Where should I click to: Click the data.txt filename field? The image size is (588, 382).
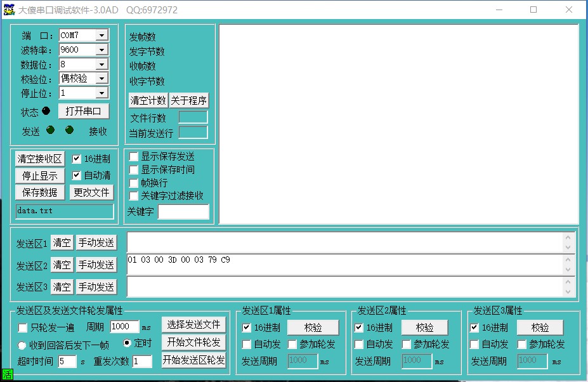pos(65,211)
